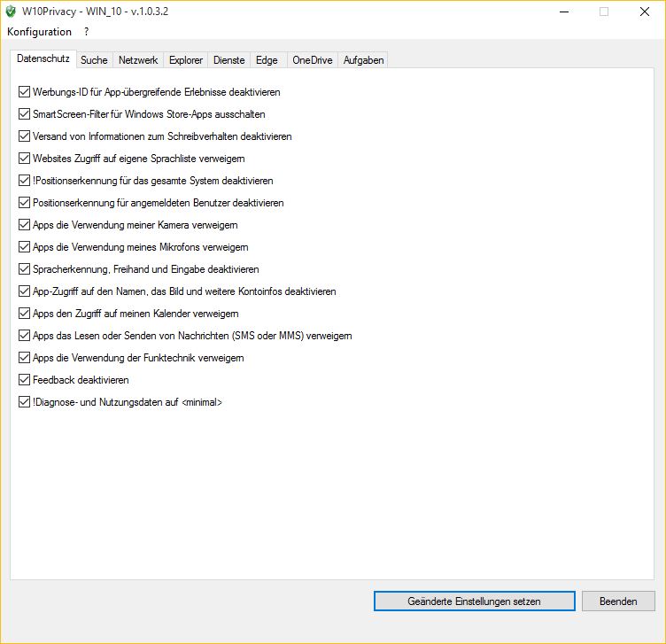This screenshot has height=644, width=666.
Task: Toggle Spracherkennung, Freihand und Eingabe deaktivieren
Action: [24, 269]
